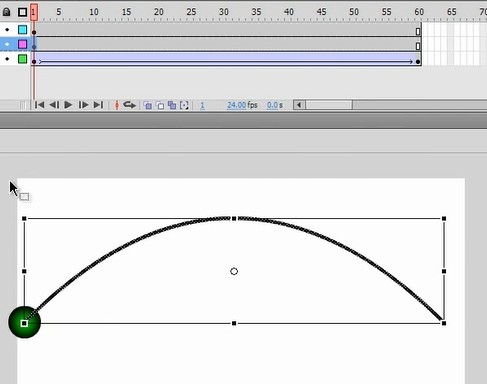Click the current frame number field
Screen dimensions: 487x384
pyautogui.click(x=202, y=105)
